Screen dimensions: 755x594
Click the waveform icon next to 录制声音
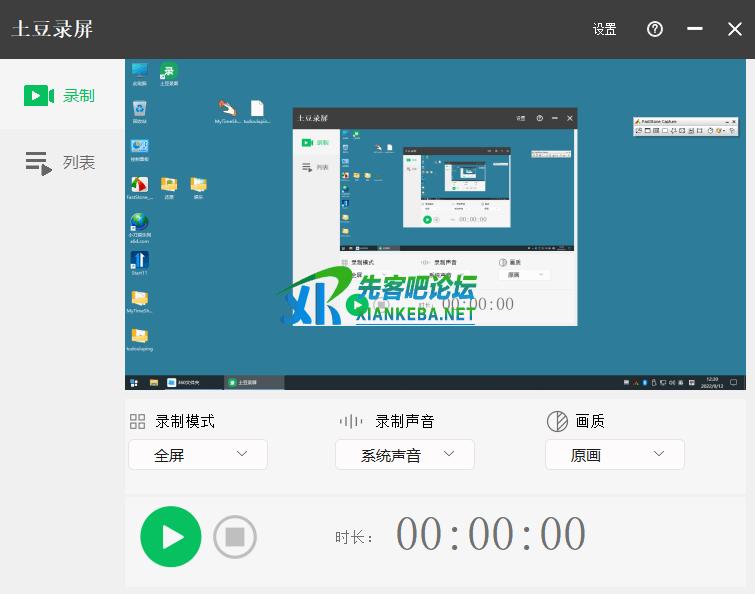coord(351,421)
